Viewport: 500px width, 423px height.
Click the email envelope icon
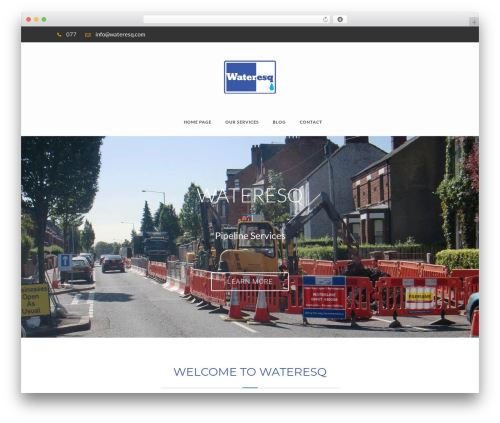(88, 35)
